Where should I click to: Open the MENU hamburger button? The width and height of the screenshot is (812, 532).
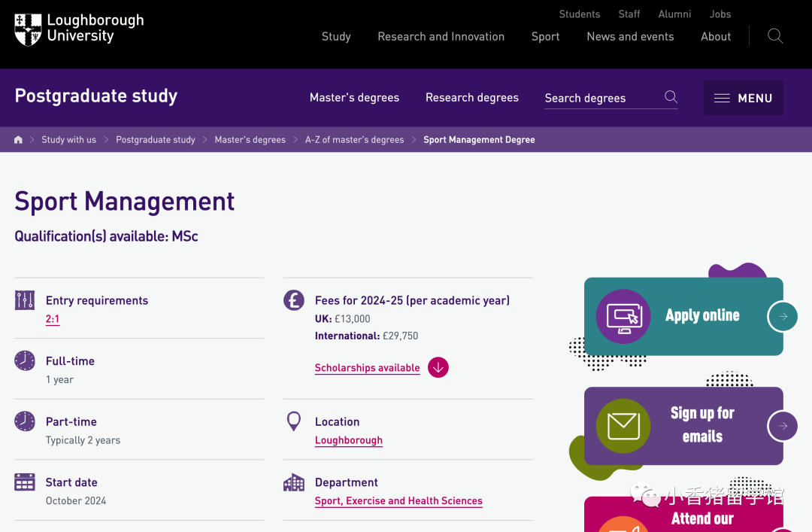pos(743,98)
